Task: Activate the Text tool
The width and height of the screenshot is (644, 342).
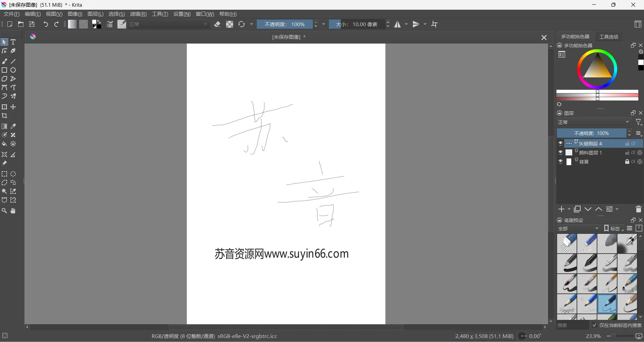Action: pos(13,42)
